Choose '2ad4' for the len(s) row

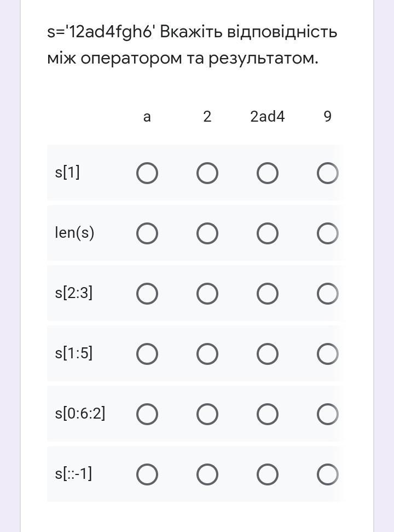tap(267, 233)
